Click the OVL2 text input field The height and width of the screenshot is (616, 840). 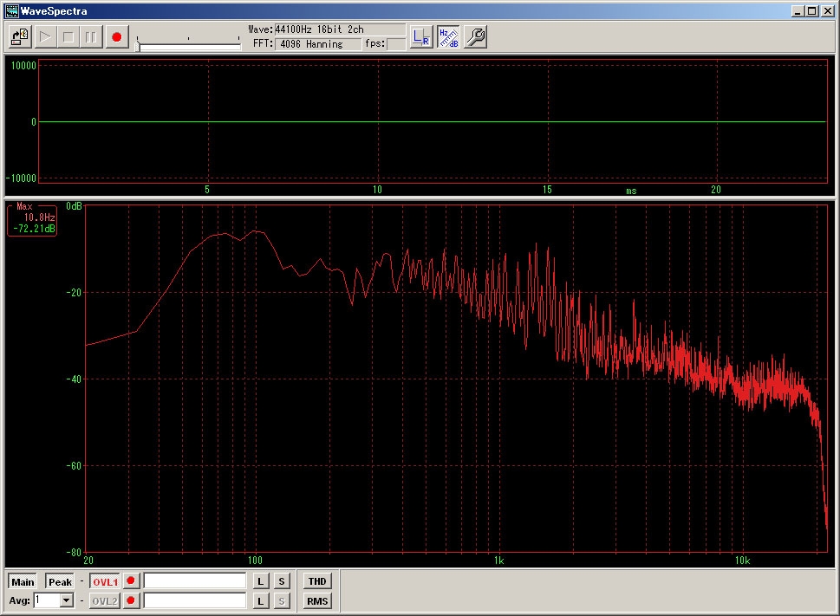pos(195,600)
